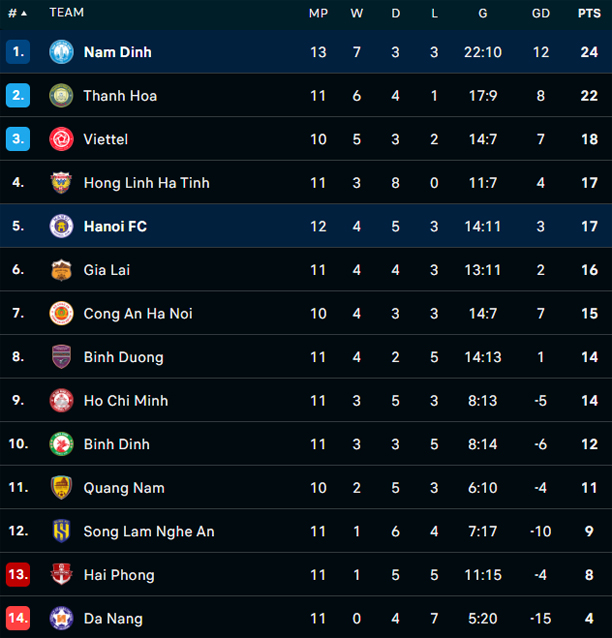Image resolution: width=612 pixels, height=638 pixels.
Task: Click the Viettel club badge
Action: coord(61,139)
